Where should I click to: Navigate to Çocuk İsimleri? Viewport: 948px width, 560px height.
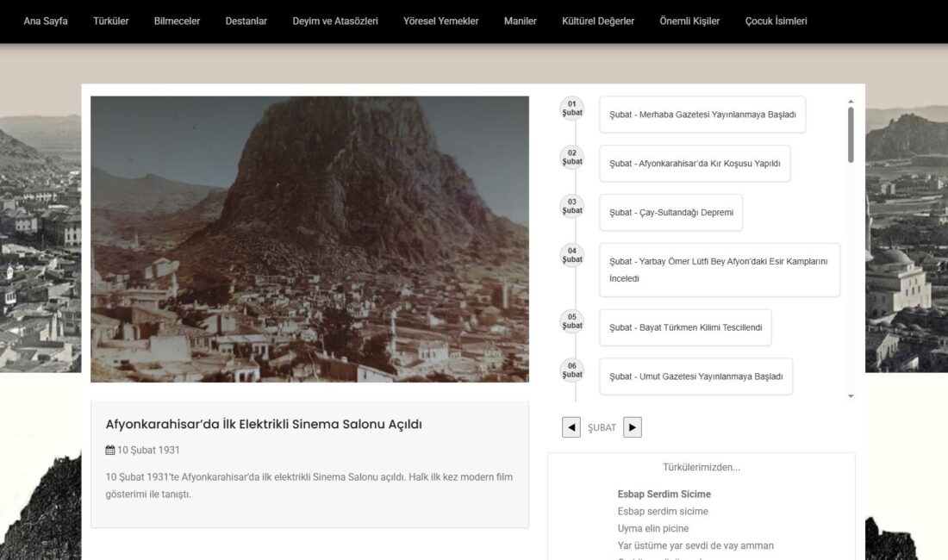[x=776, y=22]
